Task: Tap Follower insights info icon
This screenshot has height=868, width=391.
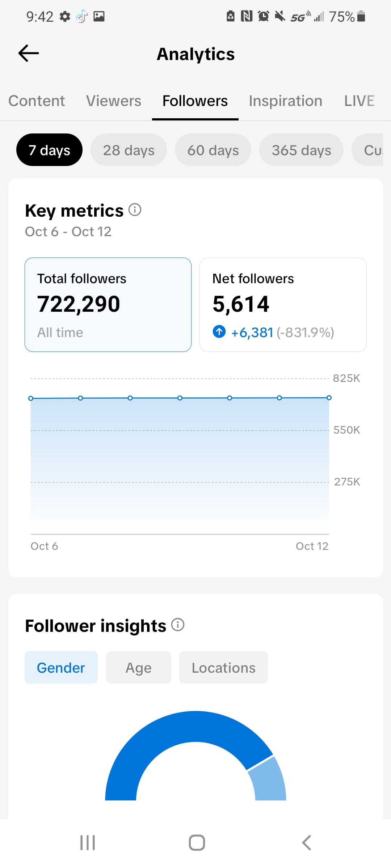Action: point(178,625)
